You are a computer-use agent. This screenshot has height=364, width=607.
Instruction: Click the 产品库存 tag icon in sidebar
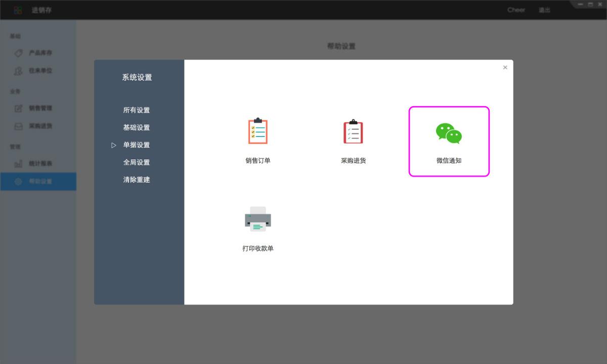[x=19, y=53]
